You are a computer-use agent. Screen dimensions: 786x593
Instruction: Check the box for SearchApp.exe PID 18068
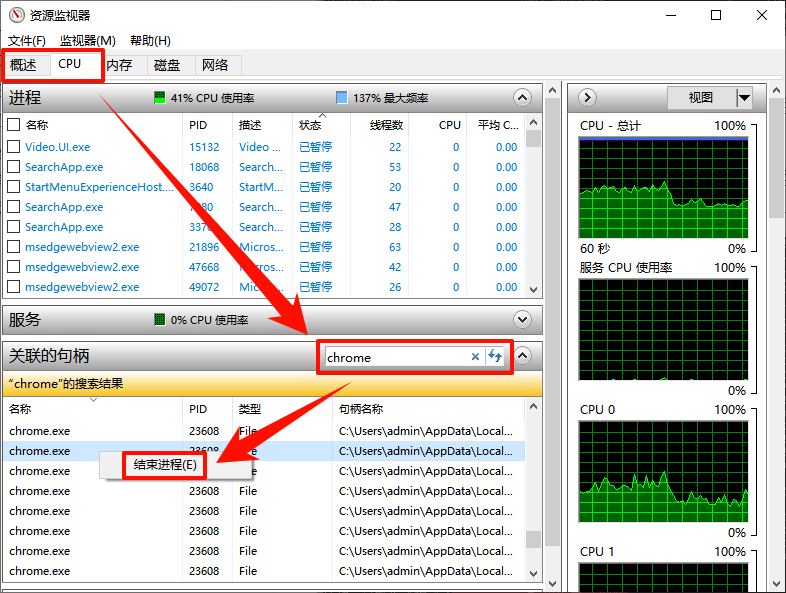(x=14, y=166)
